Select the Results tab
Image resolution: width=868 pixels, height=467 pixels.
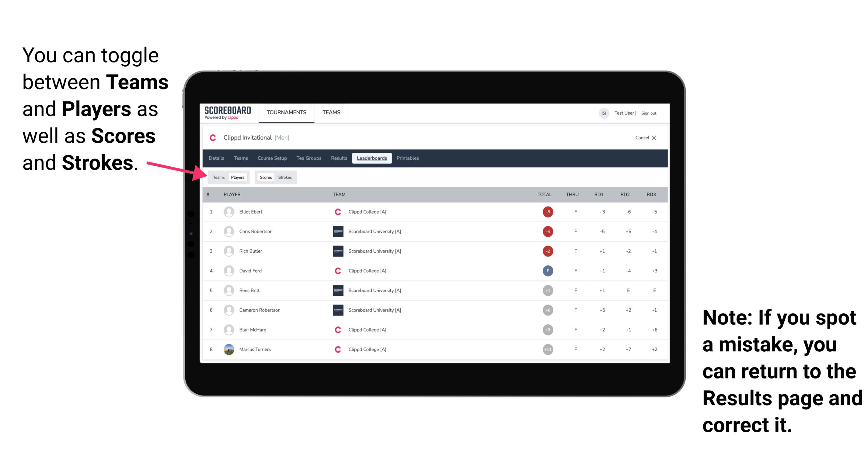click(340, 158)
